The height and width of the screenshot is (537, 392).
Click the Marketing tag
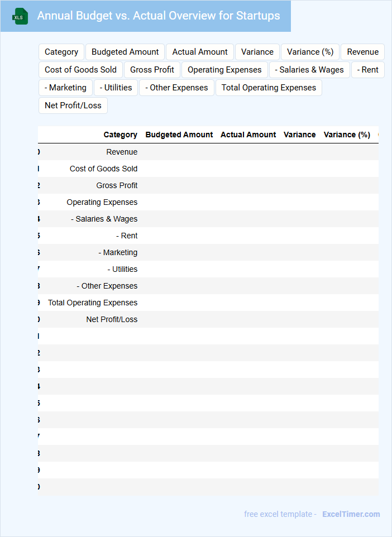coord(65,88)
